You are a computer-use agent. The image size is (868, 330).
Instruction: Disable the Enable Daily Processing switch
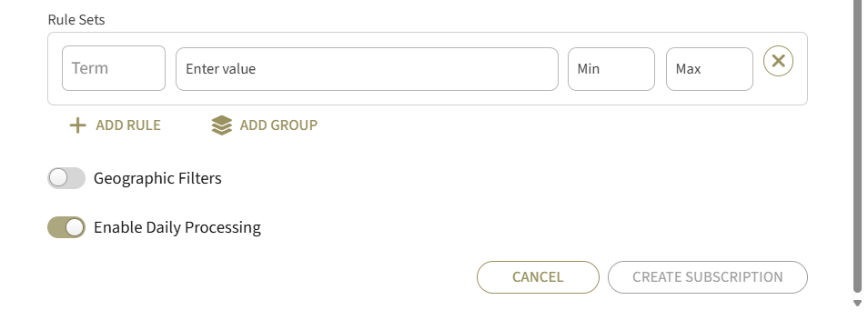tap(66, 227)
